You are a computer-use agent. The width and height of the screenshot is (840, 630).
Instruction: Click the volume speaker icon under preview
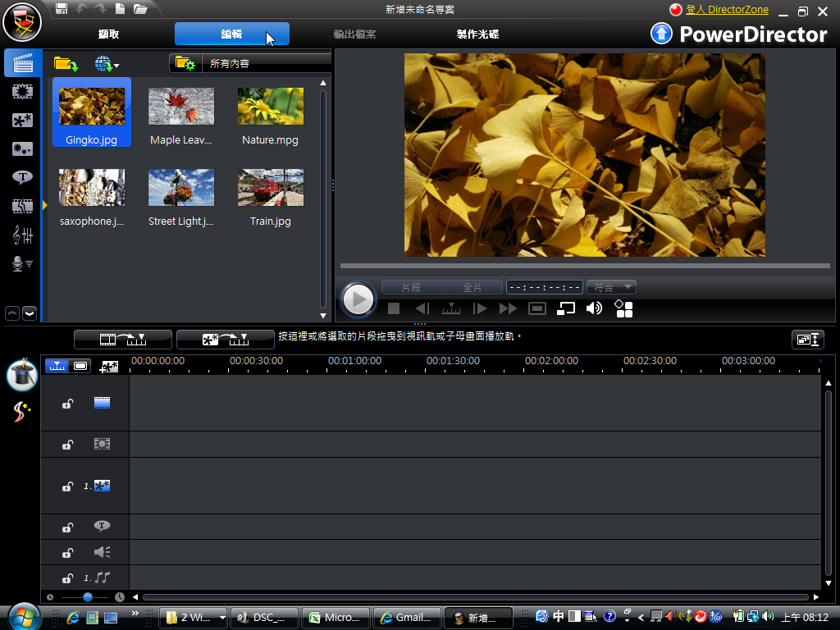pos(594,308)
